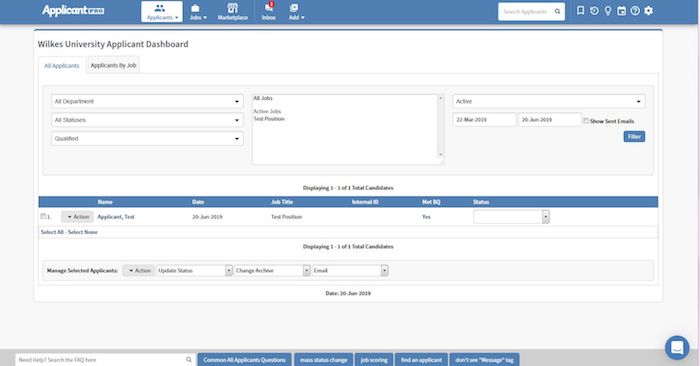
Task: Open the settings gear icon
Action: (x=649, y=11)
